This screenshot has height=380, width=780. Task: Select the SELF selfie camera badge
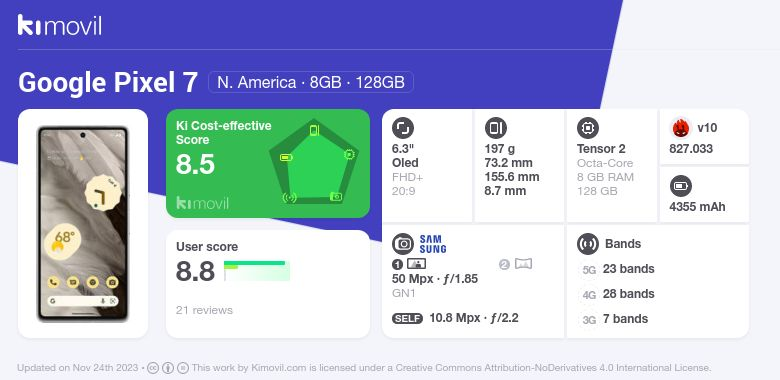click(407, 318)
